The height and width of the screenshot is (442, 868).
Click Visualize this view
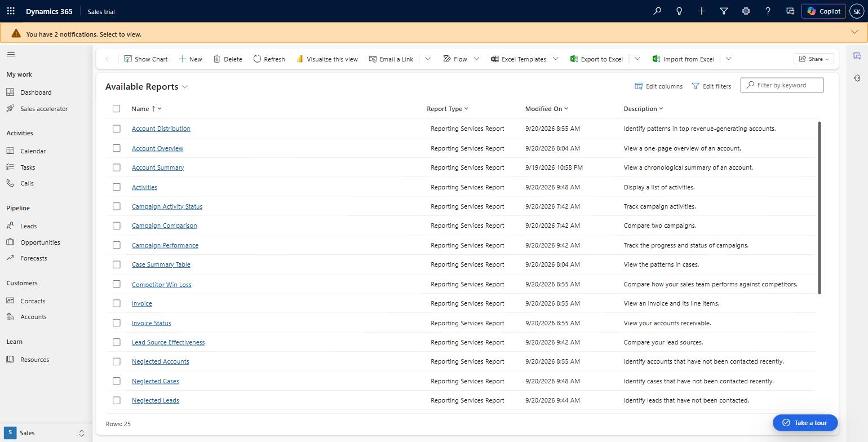[327, 59]
